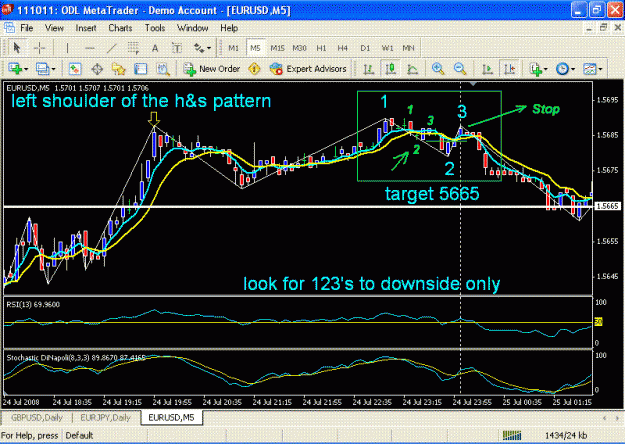Open the Market Watch window

[75, 69]
